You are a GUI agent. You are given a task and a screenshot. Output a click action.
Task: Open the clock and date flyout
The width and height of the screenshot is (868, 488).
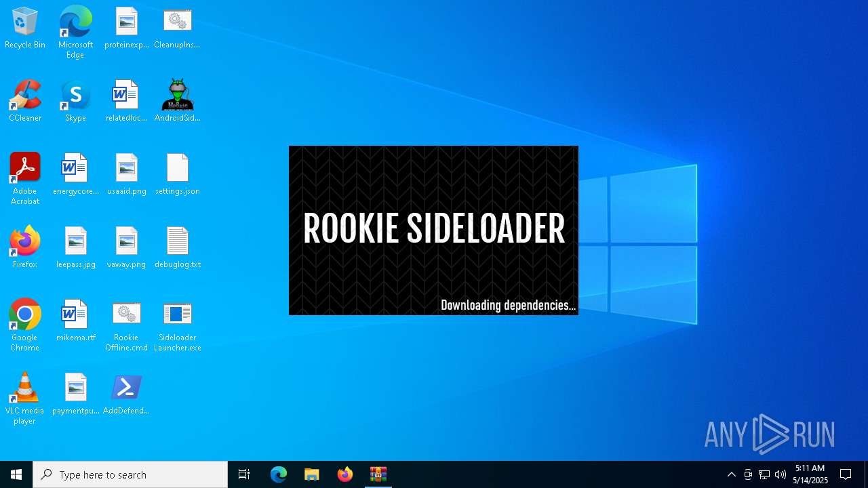(810, 474)
